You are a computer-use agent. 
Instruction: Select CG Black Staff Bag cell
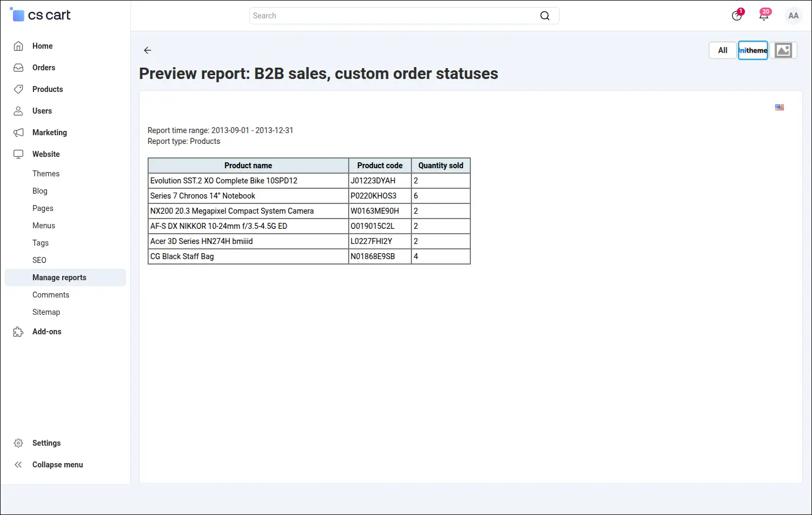(248, 256)
